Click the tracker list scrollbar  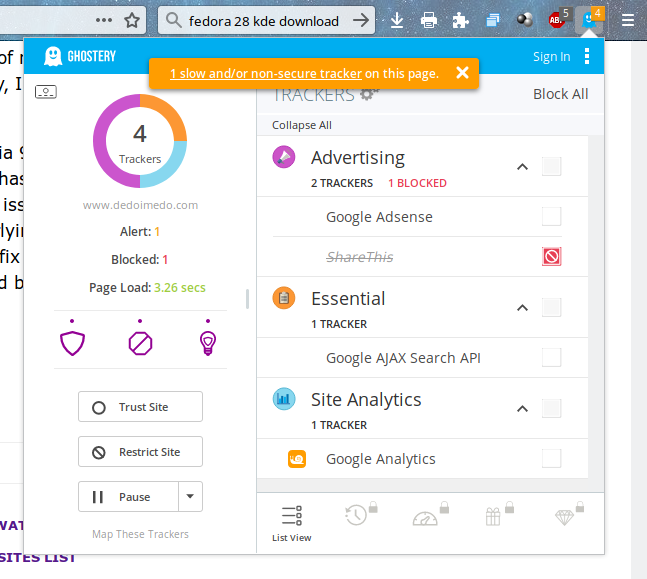596,314
